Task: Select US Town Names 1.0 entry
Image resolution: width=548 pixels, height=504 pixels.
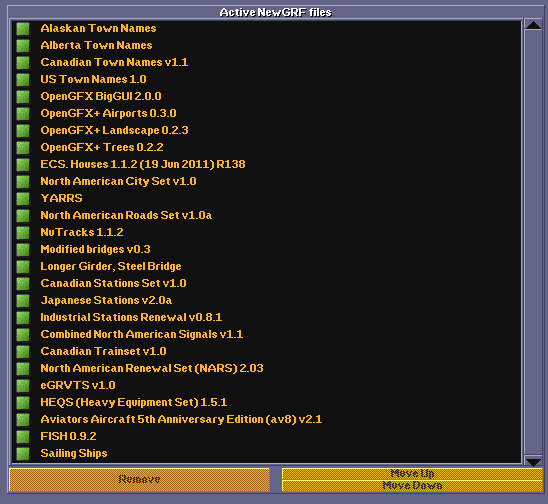Action: coord(266,79)
